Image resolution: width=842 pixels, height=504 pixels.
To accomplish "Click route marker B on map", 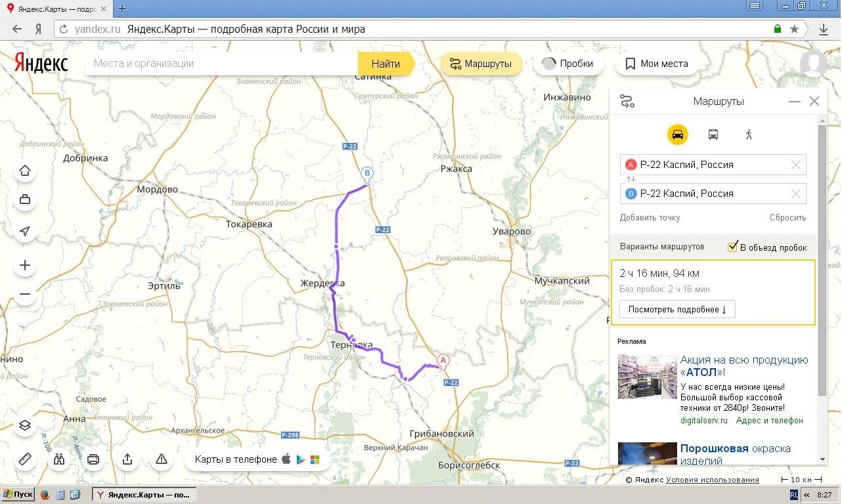I will (367, 175).
